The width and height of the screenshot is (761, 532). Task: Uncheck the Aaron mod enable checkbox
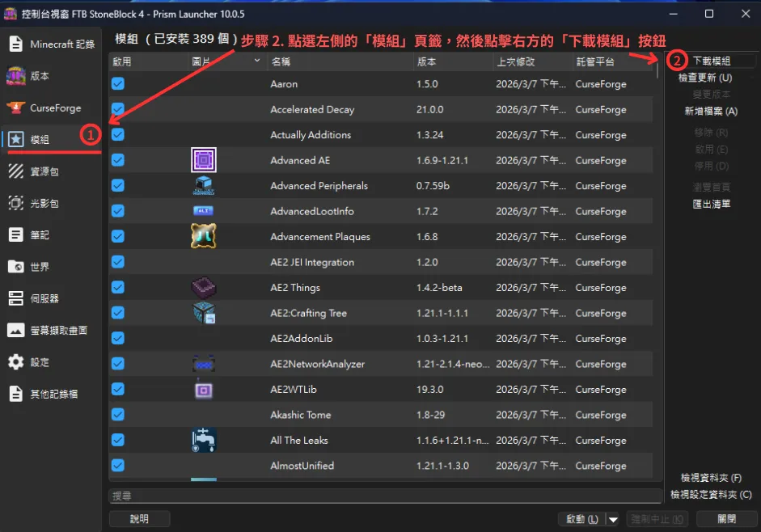coord(117,83)
